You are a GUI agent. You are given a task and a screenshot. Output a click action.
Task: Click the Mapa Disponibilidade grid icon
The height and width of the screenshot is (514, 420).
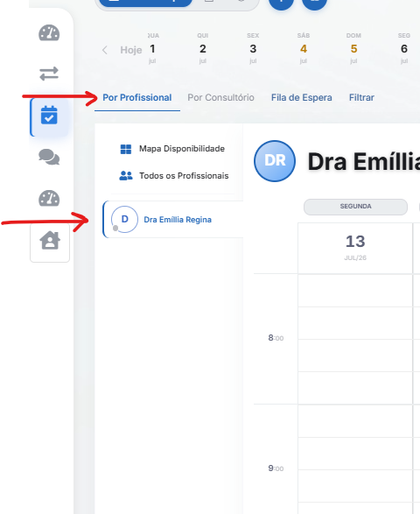tap(126, 149)
